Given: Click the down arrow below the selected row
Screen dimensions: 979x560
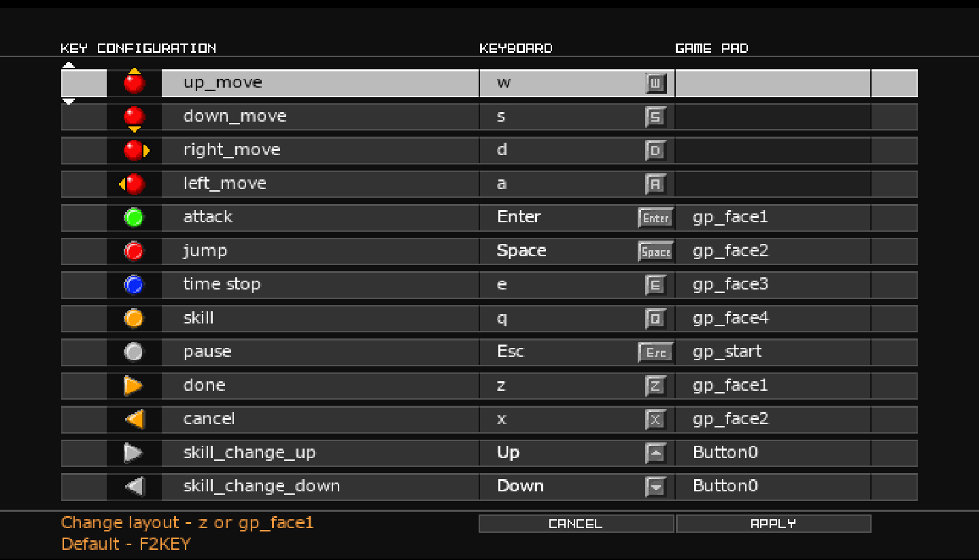Looking at the screenshot, I should [69, 101].
